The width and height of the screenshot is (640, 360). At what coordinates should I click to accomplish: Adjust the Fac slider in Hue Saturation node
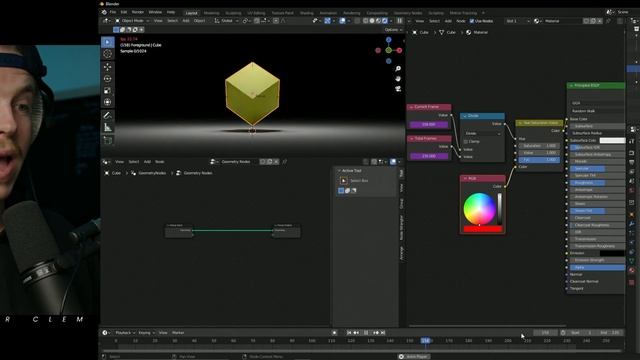[538, 160]
